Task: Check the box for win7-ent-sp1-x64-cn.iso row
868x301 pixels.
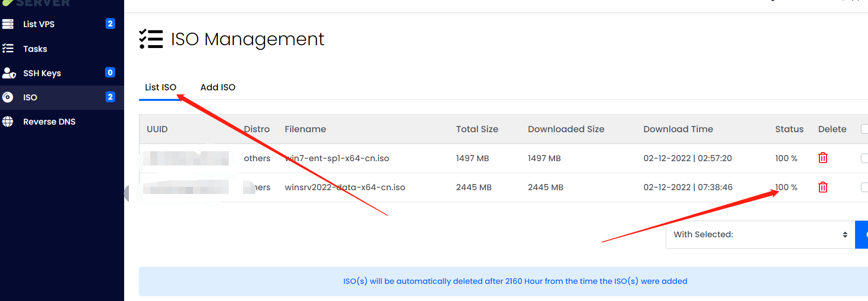Action: pos(864,158)
